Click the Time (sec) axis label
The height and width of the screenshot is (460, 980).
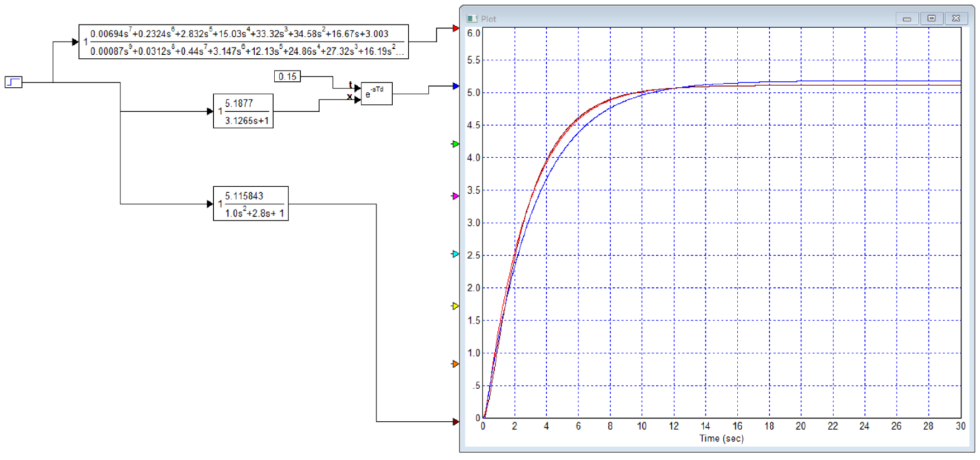tap(721, 438)
